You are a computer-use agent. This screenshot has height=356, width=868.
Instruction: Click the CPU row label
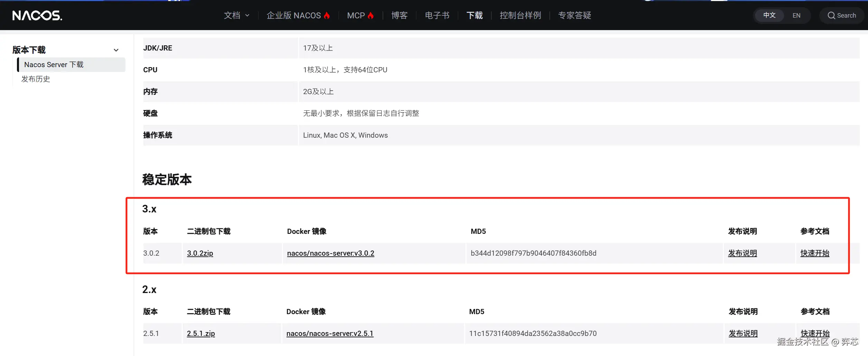point(150,70)
